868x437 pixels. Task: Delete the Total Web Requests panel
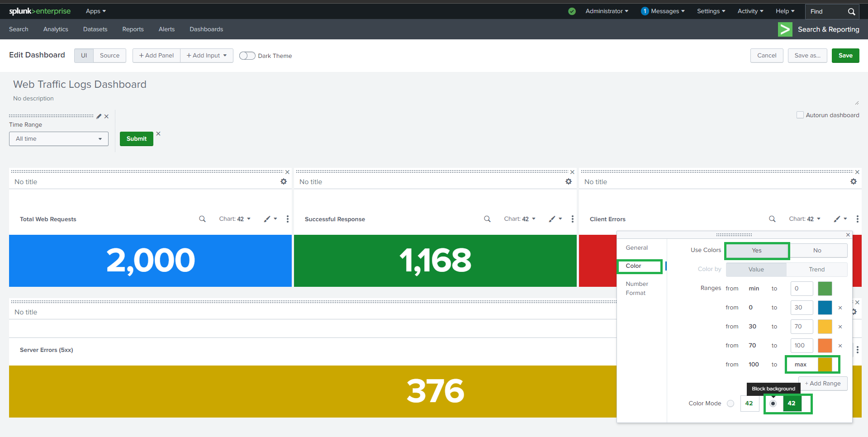287,172
